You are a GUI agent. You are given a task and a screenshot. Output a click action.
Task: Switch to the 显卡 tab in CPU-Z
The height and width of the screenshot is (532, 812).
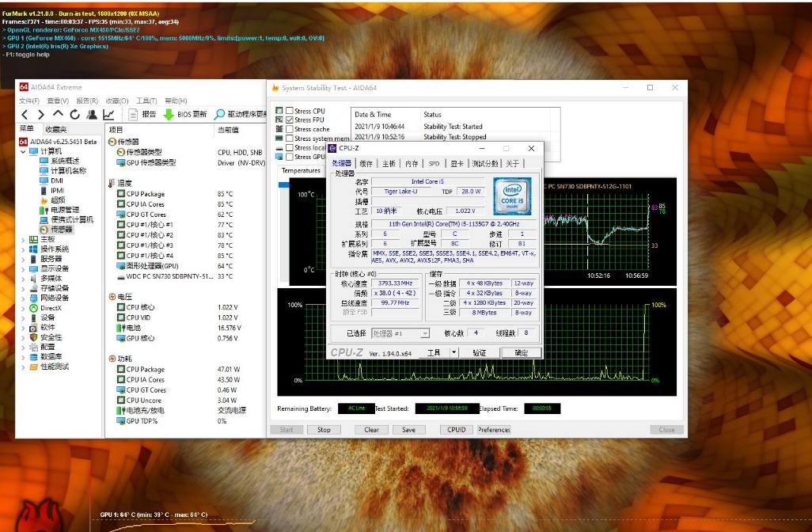point(457,164)
